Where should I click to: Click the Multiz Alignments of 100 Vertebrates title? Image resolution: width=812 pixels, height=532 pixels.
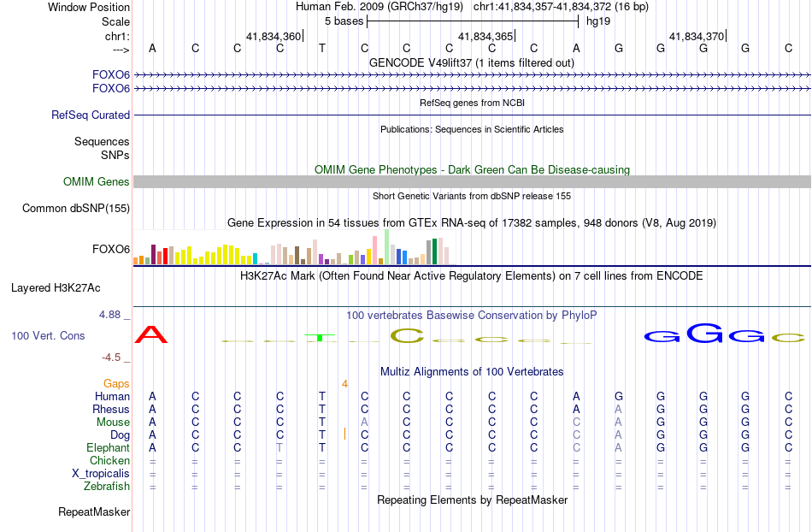472,372
